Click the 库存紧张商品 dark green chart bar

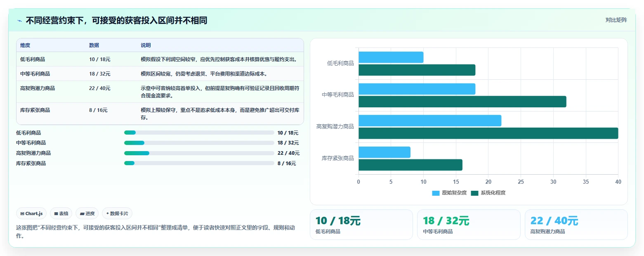point(410,165)
